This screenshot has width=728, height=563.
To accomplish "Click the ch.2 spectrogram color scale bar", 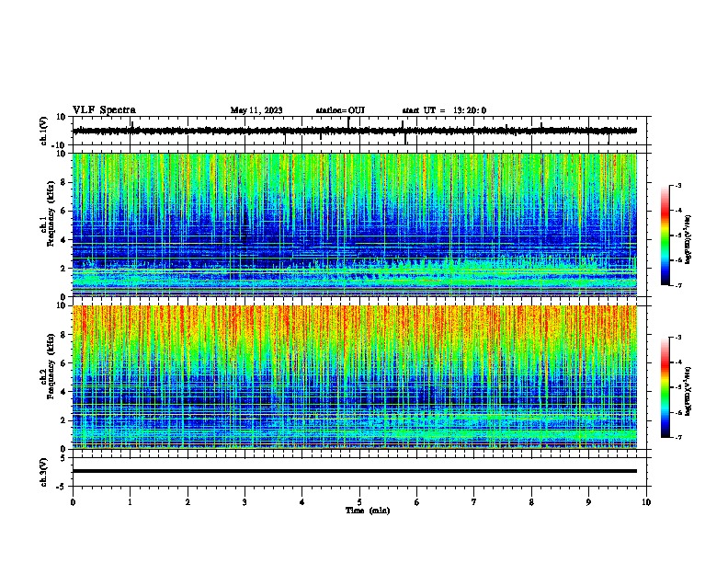I will click(x=665, y=387).
